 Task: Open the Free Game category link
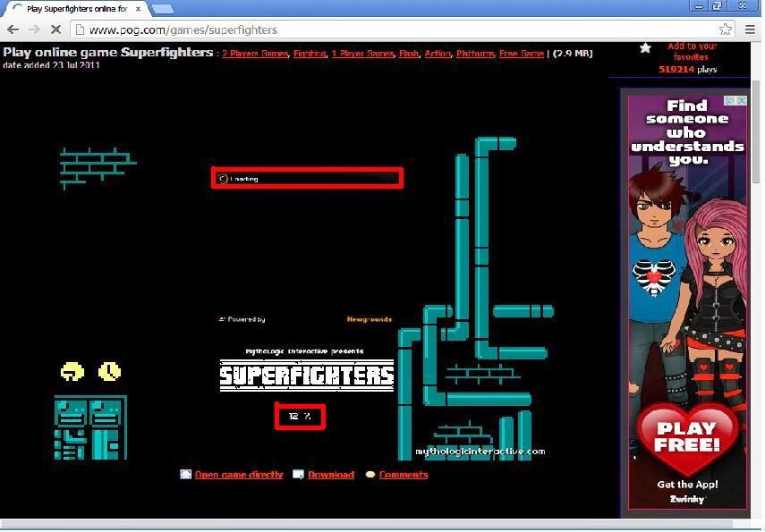pyautogui.click(x=522, y=54)
